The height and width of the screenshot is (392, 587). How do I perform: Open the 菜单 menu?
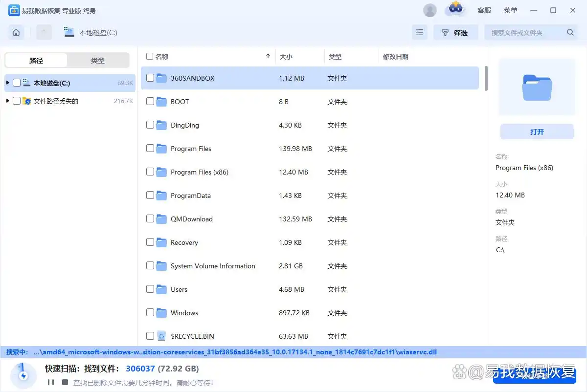tap(510, 10)
